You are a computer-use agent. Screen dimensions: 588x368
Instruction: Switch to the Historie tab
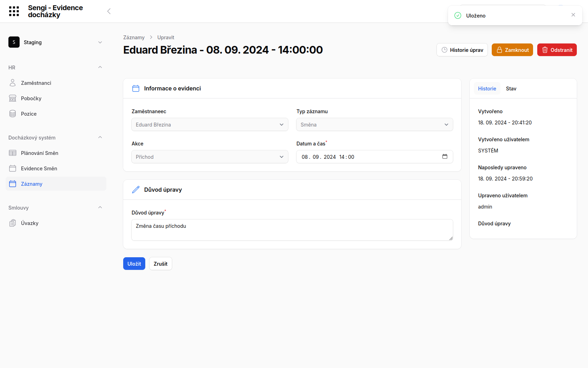pyautogui.click(x=487, y=88)
